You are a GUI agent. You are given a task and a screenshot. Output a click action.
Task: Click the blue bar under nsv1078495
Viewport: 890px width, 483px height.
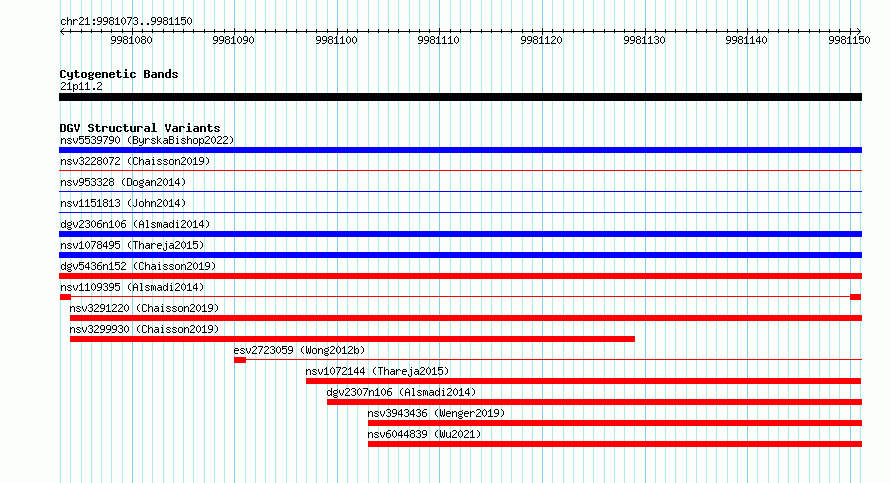tap(460, 255)
